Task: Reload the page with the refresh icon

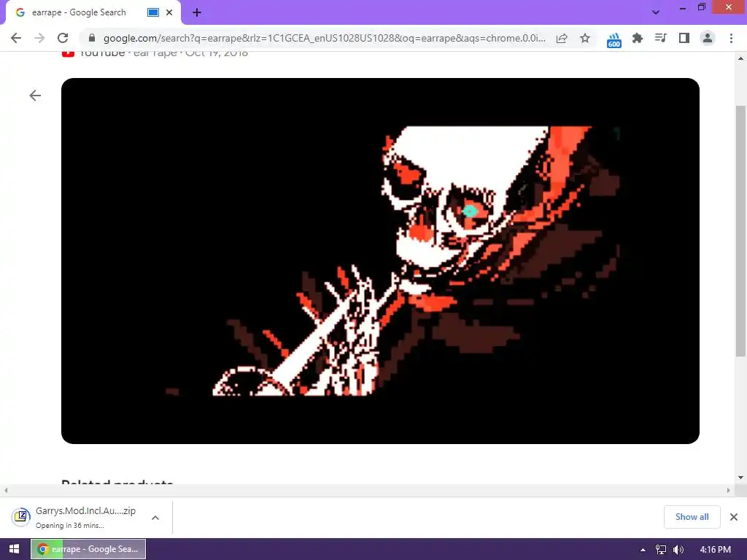Action: [63, 38]
